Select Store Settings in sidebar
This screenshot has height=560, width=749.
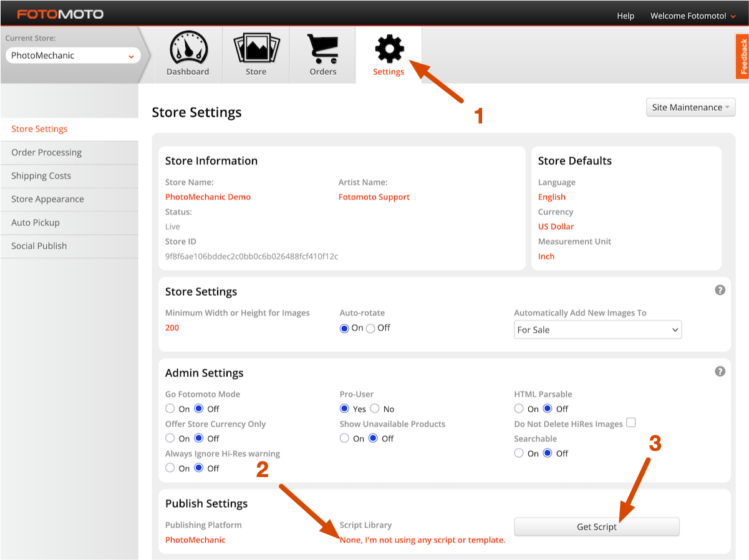point(69,129)
